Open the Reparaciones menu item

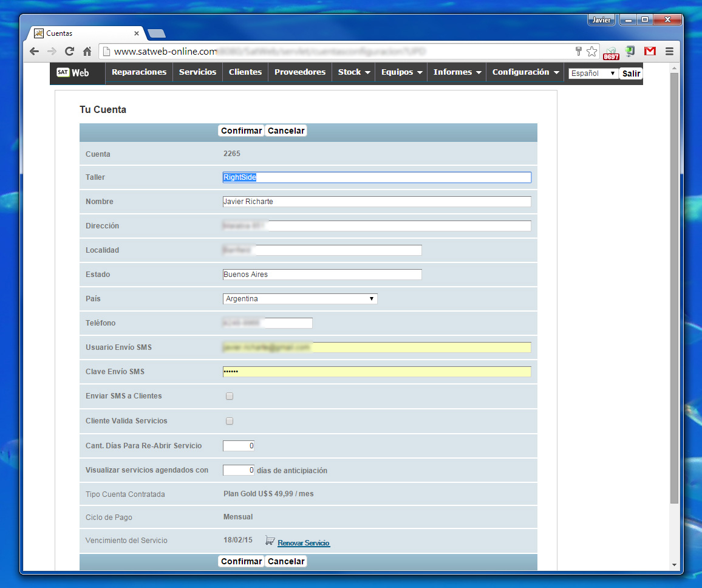(139, 72)
